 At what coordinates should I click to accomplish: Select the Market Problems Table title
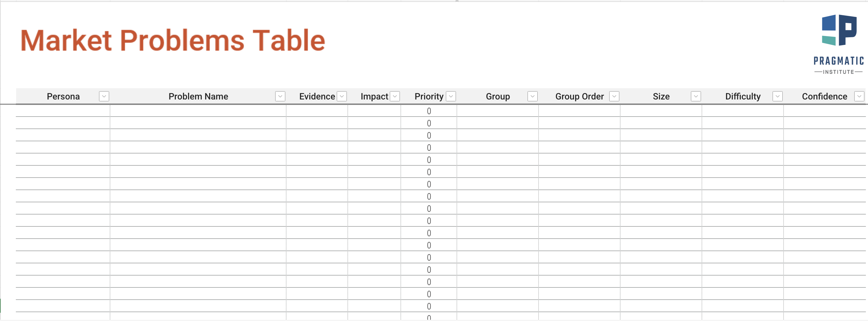click(x=173, y=41)
